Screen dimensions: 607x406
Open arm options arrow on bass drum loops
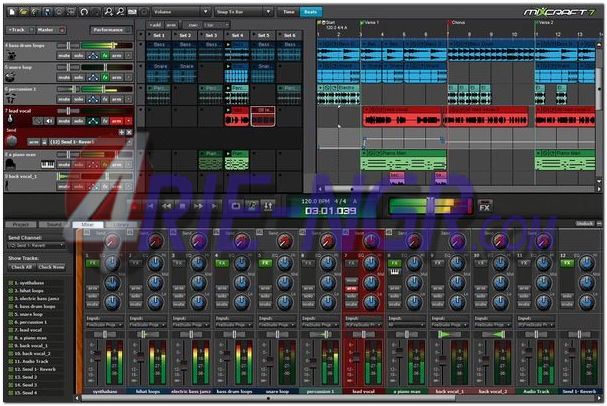click(x=129, y=56)
